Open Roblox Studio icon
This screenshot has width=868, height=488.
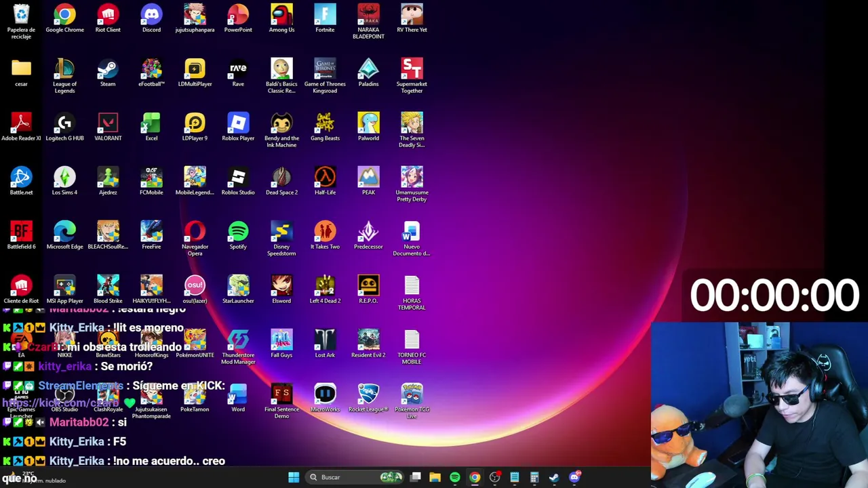pos(238,181)
